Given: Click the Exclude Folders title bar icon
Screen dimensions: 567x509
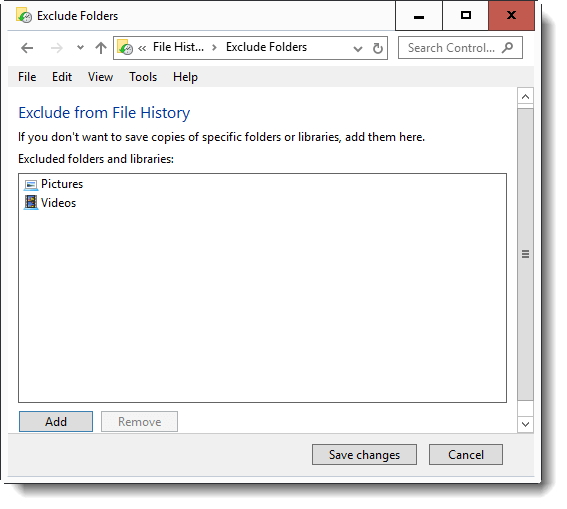Looking at the screenshot, I should 24,16.
